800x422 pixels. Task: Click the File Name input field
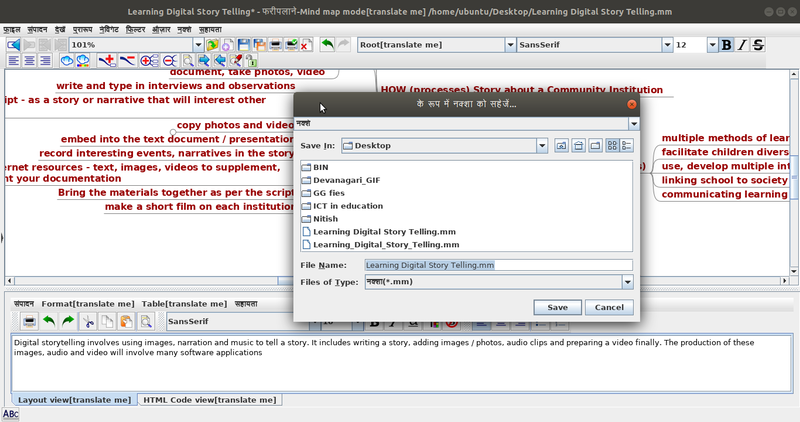click(x=498, y=265)
